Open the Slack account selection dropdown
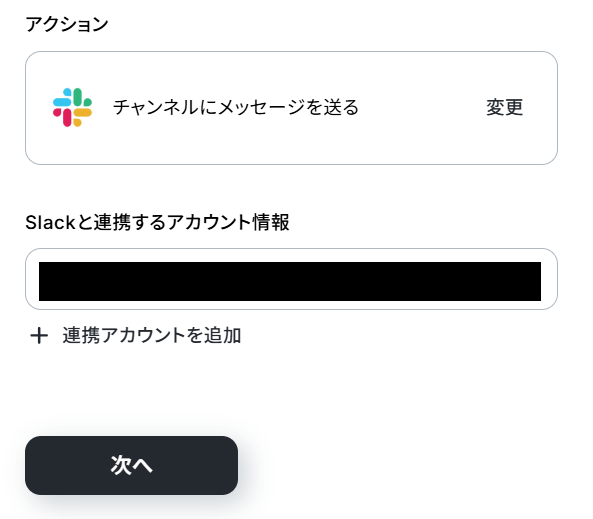The image size is (593, 519). pyautogui.click(x=291, y=279)
